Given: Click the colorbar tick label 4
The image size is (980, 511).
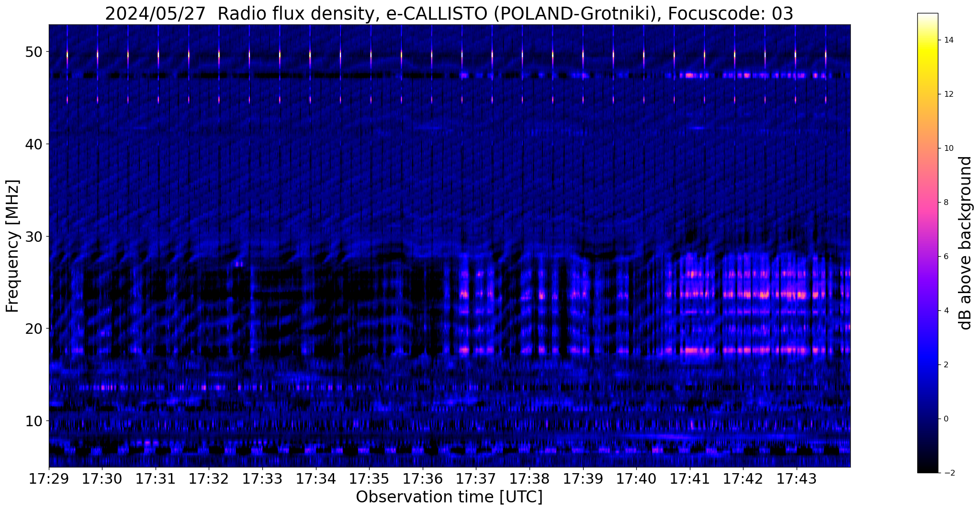Looking at the screenshot, I should pos(946,311).
